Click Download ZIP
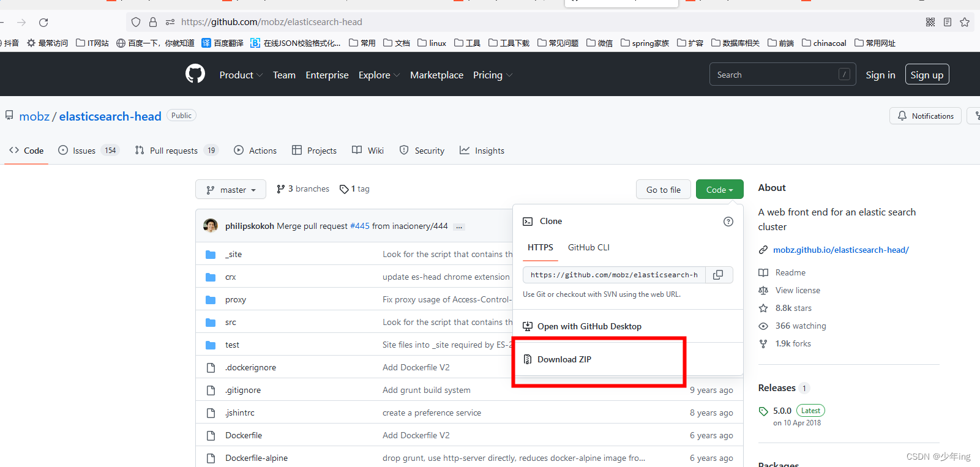Screen dimensions: 980x467 [564, 359]
